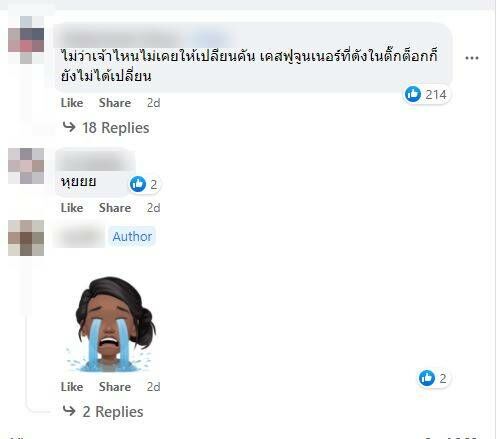Click the 2d timestamp on the first comment
This screenshot has height=439, width=496.
[153, 103]
